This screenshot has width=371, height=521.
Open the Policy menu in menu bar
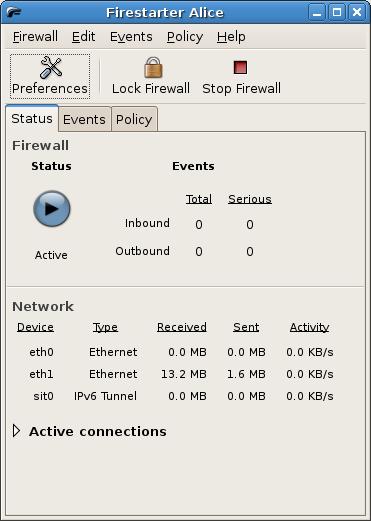tap(185, 36)
